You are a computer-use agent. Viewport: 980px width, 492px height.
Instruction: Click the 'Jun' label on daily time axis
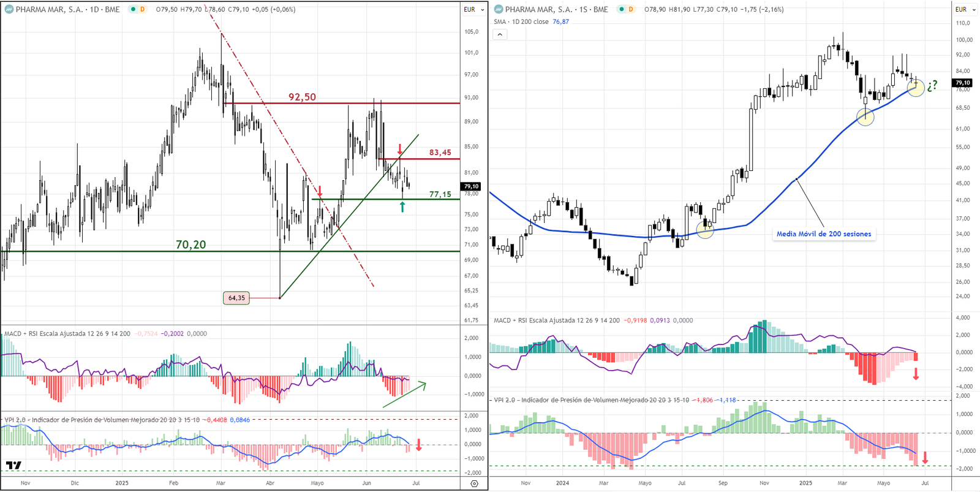(366, 483)
